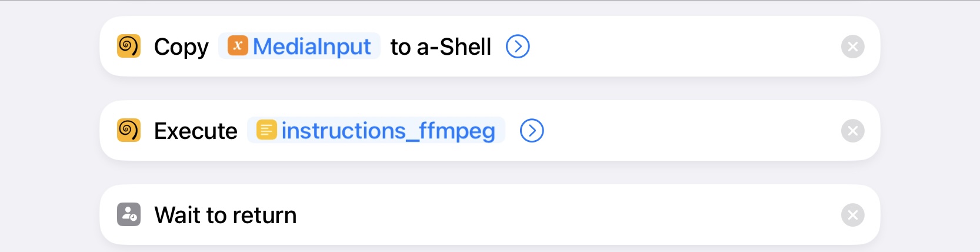
Task: Tap the a-Shell icon in the Copy action
Action: point(129,46)
